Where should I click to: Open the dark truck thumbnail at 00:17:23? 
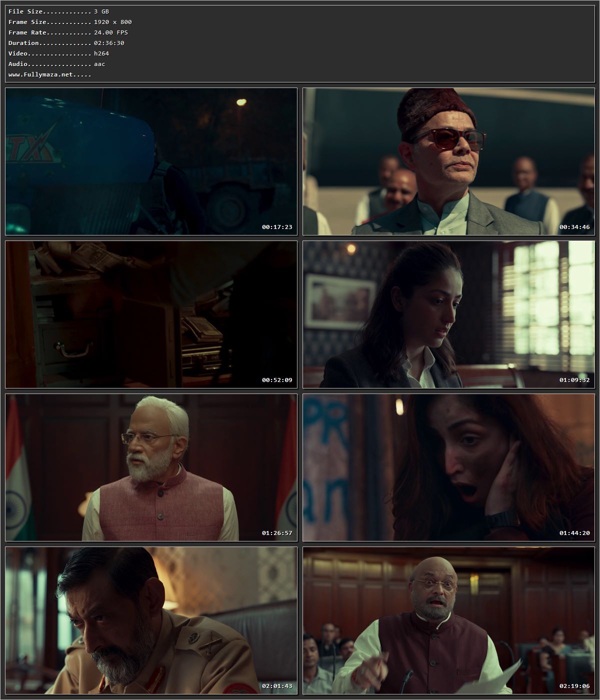click(x=151, y=161)
